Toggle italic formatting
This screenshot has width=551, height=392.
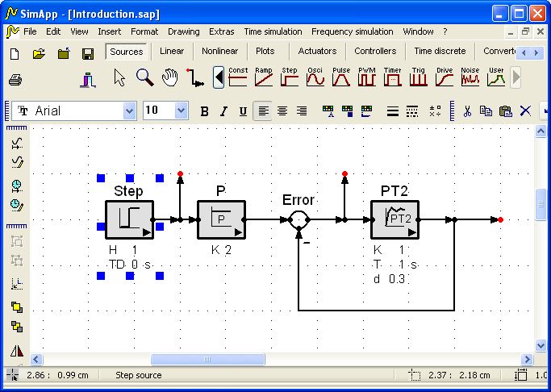point(223,111)
